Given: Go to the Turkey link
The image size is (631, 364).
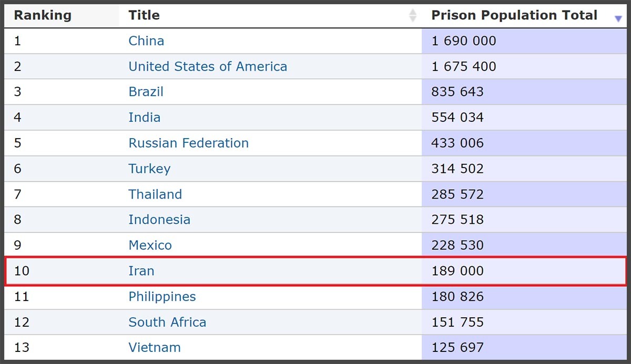Looking at the screenshot, I should pos(149,169).
